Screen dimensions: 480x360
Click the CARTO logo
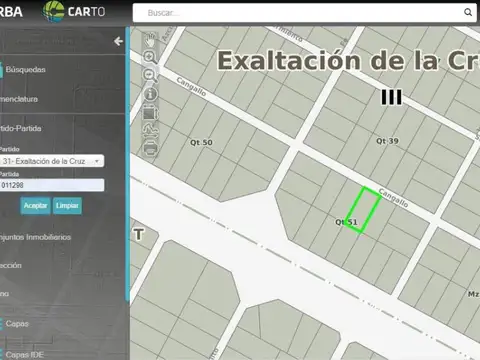(x=74, y=12)
